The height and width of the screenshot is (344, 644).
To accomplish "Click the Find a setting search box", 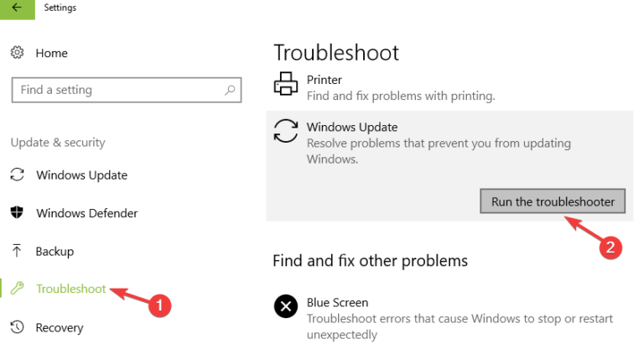I will coord(117,90).
